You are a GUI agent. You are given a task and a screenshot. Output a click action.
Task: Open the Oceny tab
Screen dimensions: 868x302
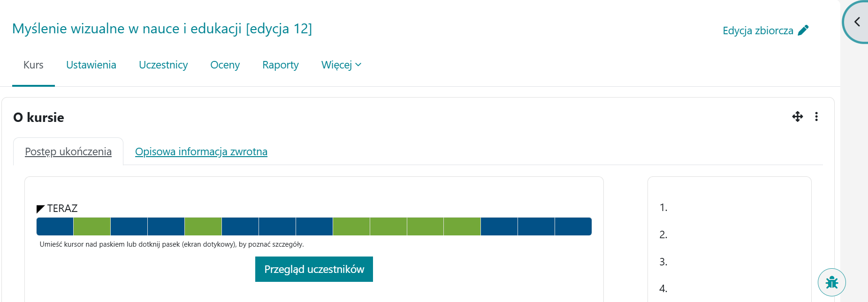[225, 65]
